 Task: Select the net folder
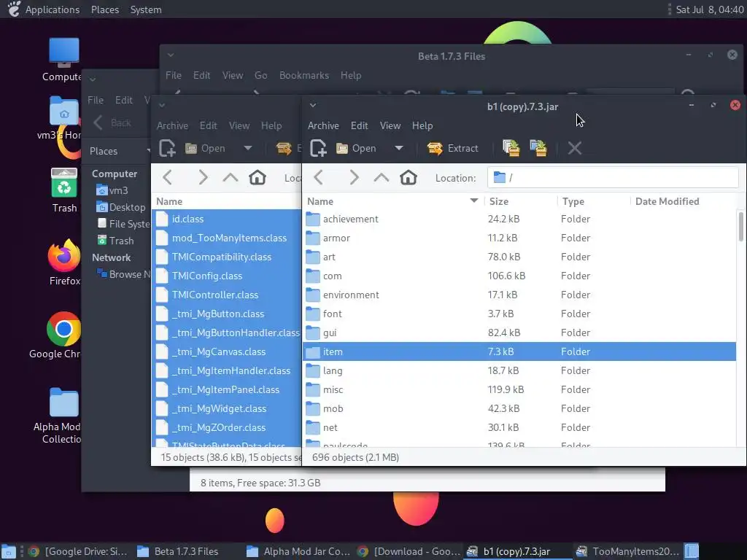click(x=519, y=427)
